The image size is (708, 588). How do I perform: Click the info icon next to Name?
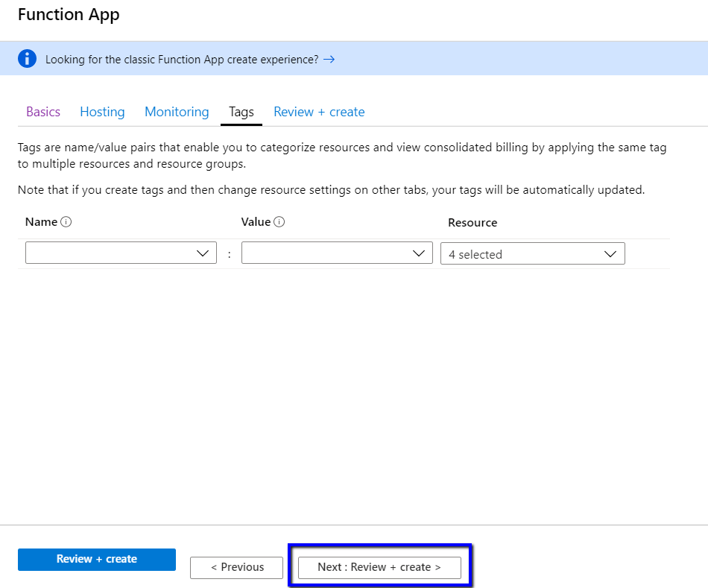click(x=66, y=222)
